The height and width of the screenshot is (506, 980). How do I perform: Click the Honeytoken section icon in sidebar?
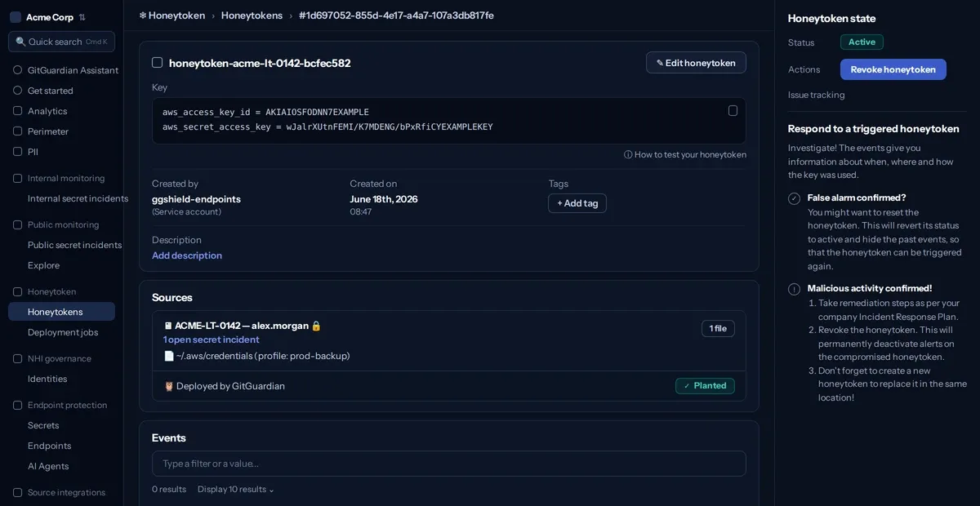(x=18, y=291)
